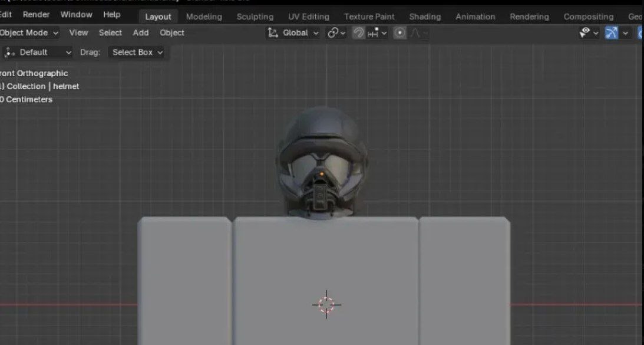Viewport: 644px width, 345px height.
Task: Switch to the Animation workspace tab
Action: point(475,17)
